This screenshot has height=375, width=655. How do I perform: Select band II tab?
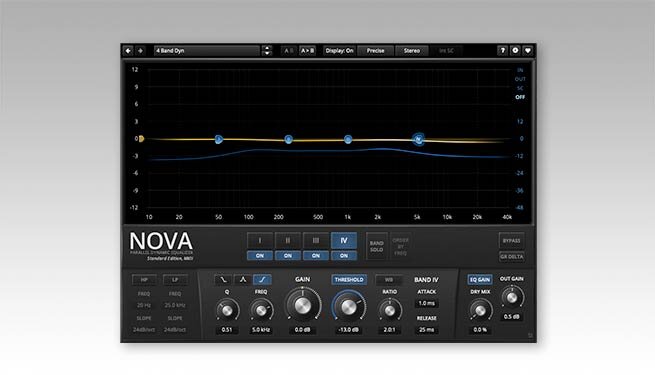coord(288,241)
